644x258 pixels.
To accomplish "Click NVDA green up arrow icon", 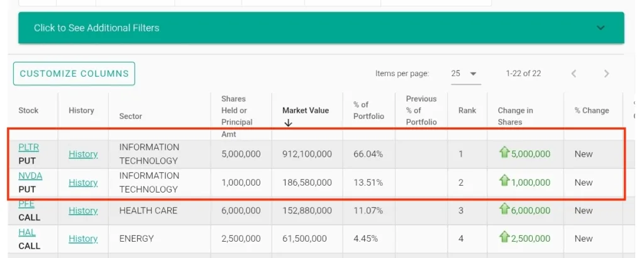I will click(x=504, y=181).
